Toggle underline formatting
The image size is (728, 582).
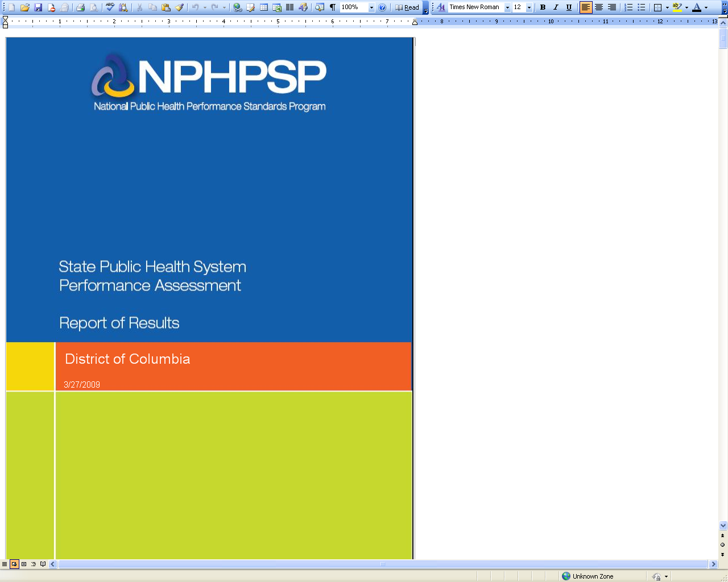[569, 7]
